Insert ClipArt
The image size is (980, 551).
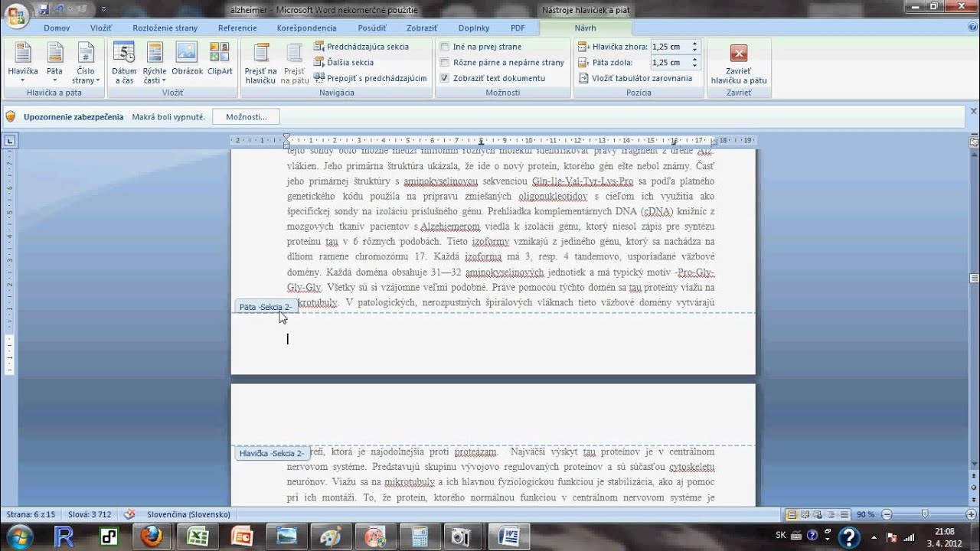click(220, 59)
